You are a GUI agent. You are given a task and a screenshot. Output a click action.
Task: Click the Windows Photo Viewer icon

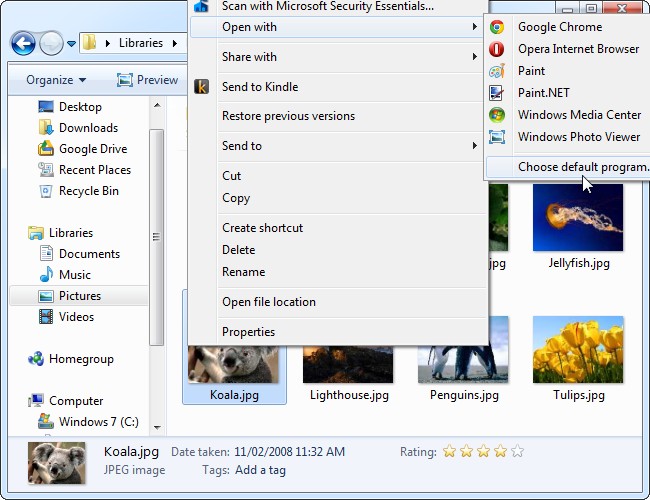[x=497, y=137]
